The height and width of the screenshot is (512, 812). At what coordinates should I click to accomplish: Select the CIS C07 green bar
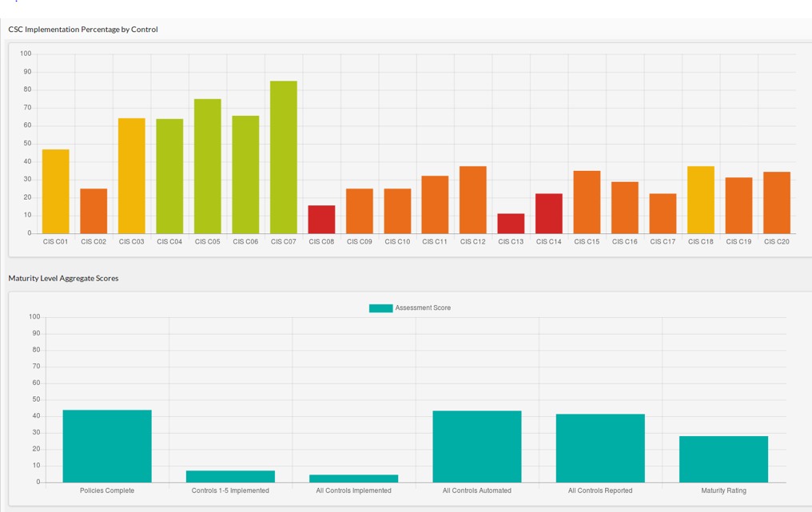(x=284, y=156)
